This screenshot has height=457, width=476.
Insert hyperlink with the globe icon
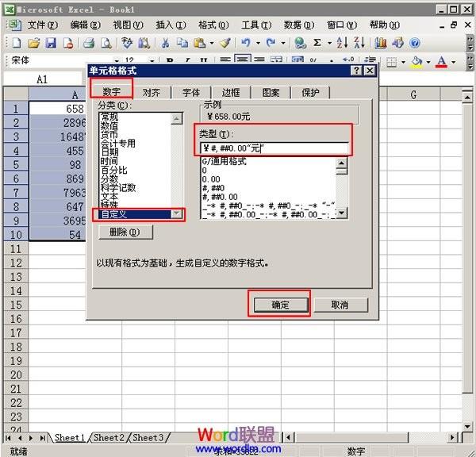pos(300,43)
